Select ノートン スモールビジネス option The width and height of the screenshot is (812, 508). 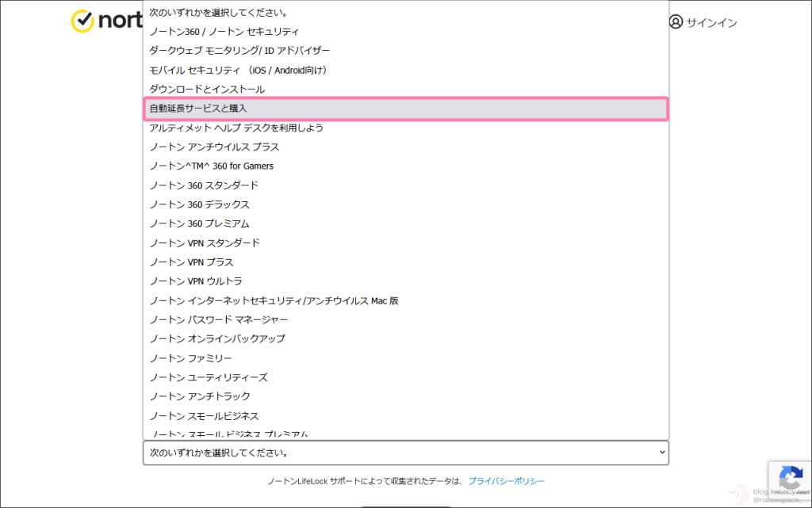[204, 416]
